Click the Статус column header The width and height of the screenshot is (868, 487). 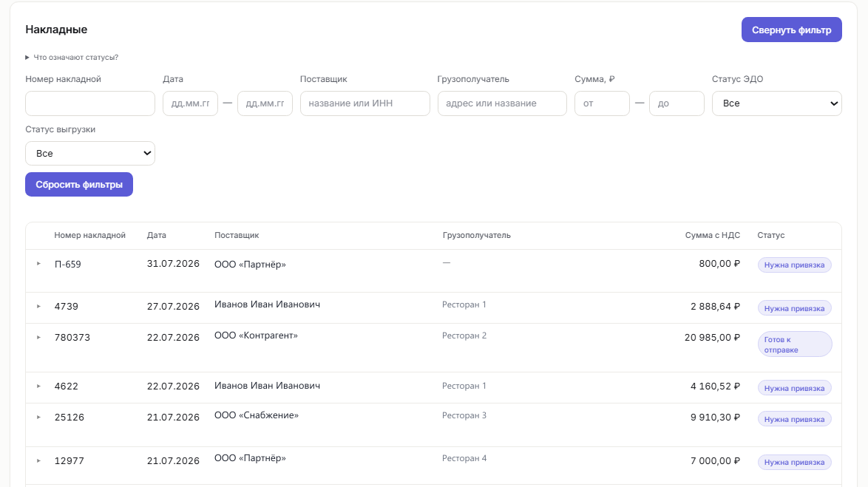click(x=771, y=235)
